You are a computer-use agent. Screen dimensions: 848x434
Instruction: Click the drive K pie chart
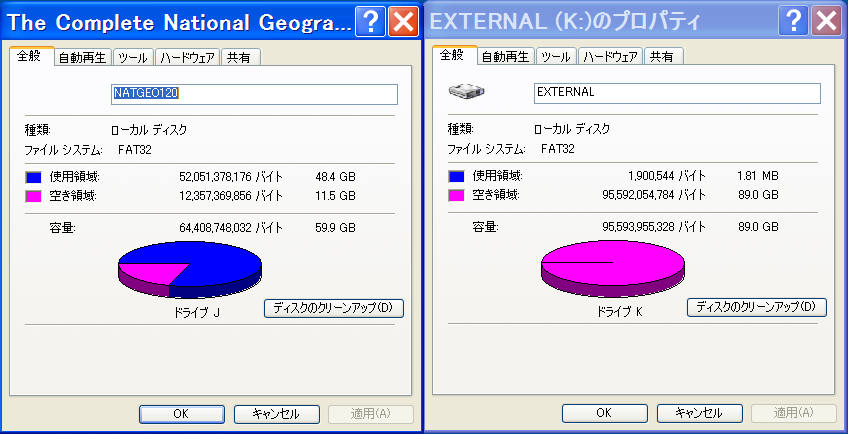click(x=613, y=268)
